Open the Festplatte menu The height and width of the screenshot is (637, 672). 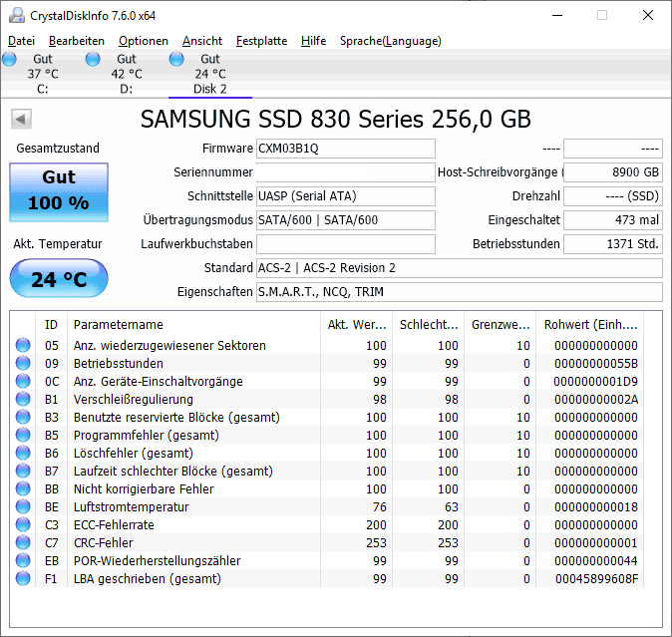(x=261, y=41)
